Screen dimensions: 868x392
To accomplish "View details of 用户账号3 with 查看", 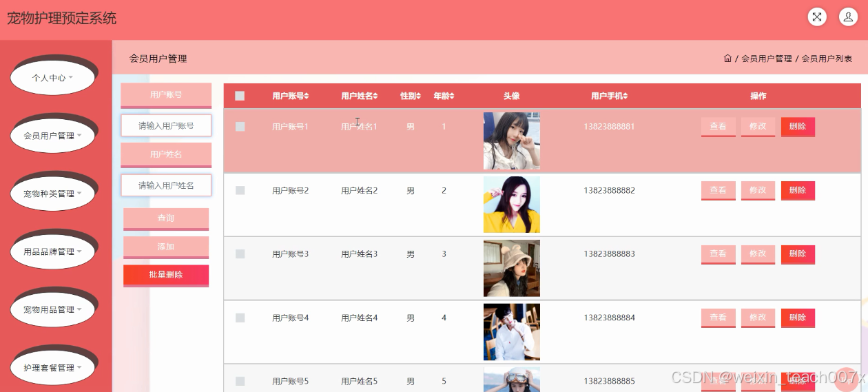I will pyautogui.click(x=719, y=254).
